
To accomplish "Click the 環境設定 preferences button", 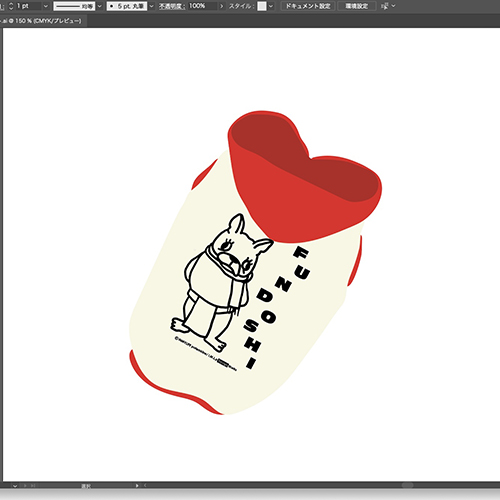I will pyautogui.click(x=357, y=6).
